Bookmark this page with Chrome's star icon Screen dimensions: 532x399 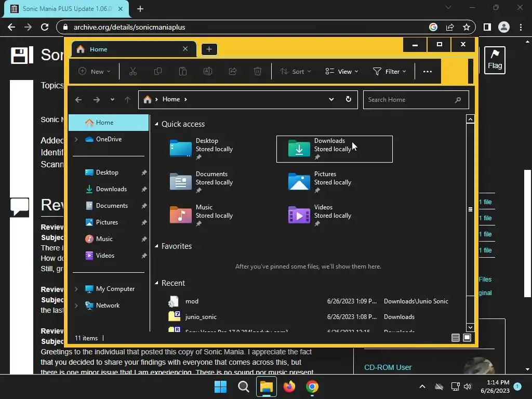pos(467,27)
